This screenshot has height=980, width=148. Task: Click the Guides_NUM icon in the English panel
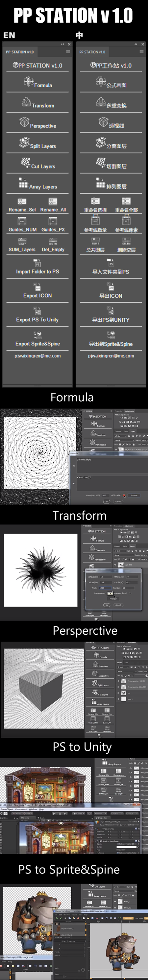(22, 221)
